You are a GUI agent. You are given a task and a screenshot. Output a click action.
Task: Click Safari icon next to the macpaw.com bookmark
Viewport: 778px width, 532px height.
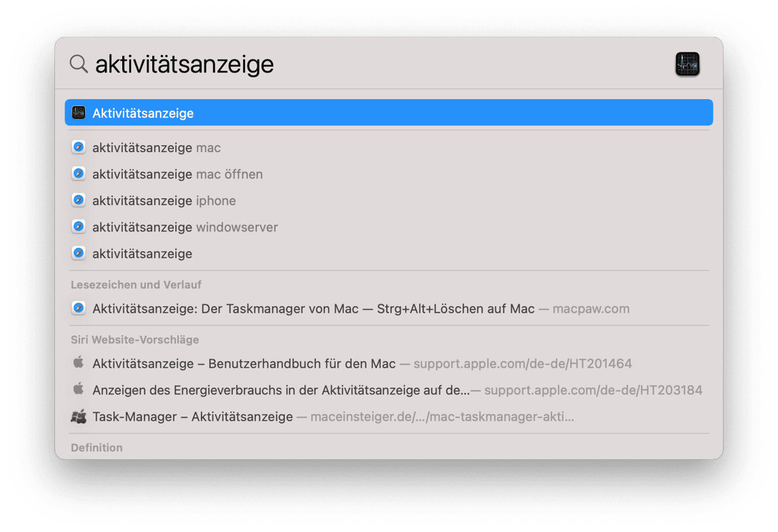click(x=79, y=309)
